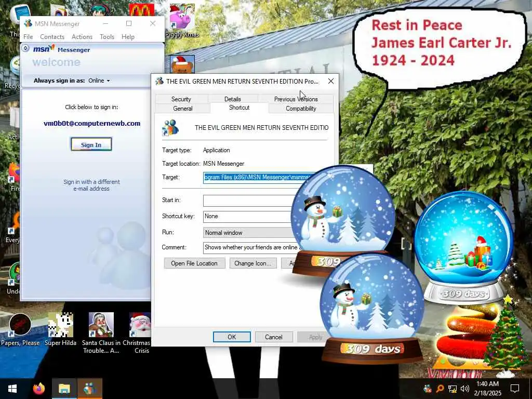Open network status tray icon
Image resolution: width=532 pixels, height=399 pixels.
[453, 389]
